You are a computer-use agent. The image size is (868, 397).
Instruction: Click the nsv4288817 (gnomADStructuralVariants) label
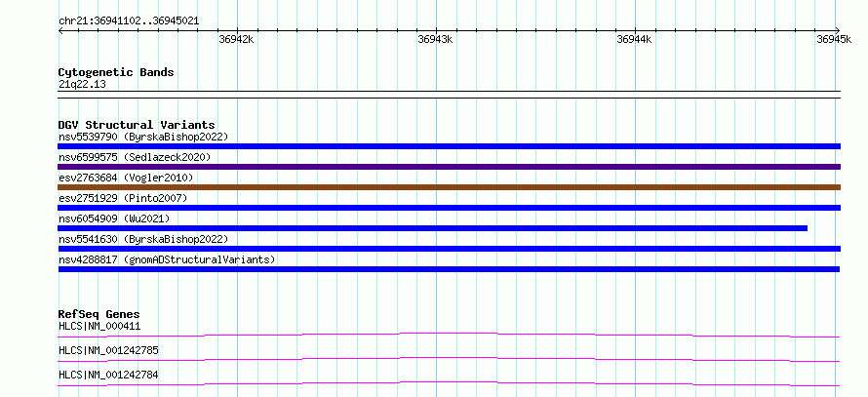pyautogui.click(x=167, y=259)
